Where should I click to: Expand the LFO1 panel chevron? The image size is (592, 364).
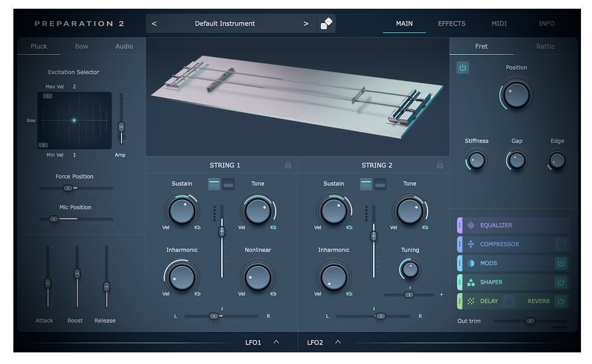pos(276,342)
